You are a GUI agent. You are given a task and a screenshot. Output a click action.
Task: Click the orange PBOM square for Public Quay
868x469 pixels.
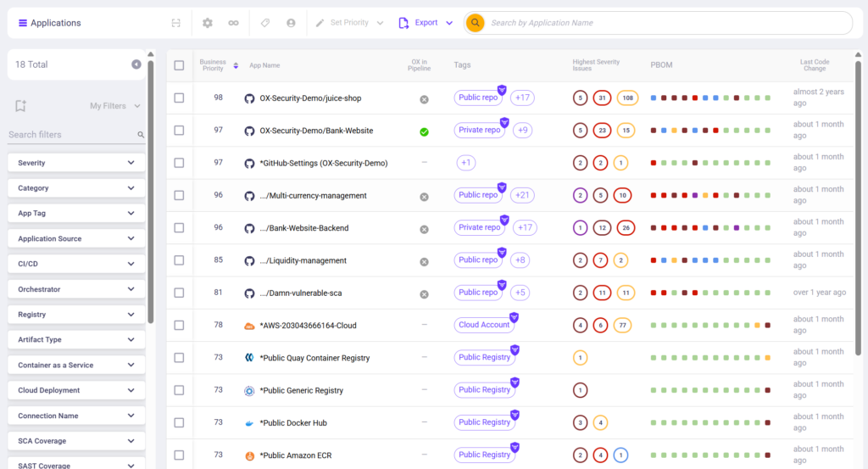tap(768, 358)
